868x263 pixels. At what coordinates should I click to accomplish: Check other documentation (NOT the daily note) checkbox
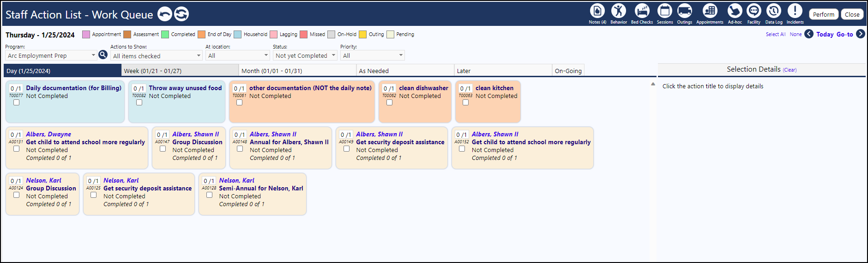(x=239, y=103)
